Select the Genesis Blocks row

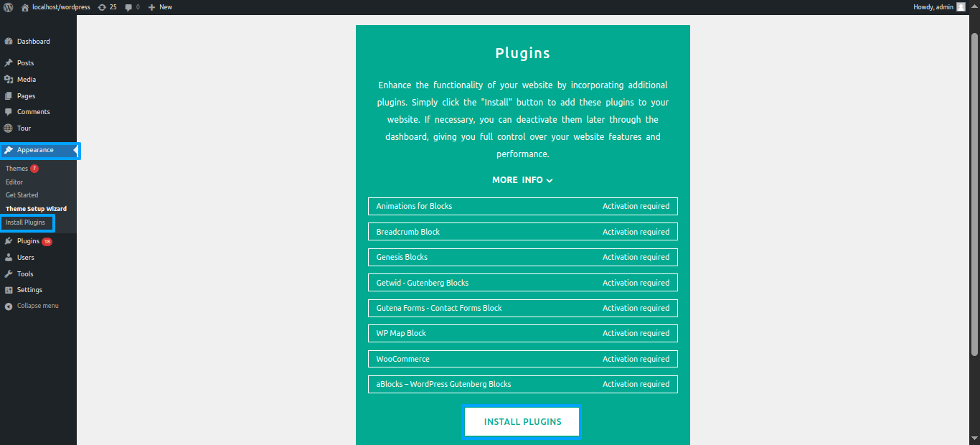pos(523,257)
